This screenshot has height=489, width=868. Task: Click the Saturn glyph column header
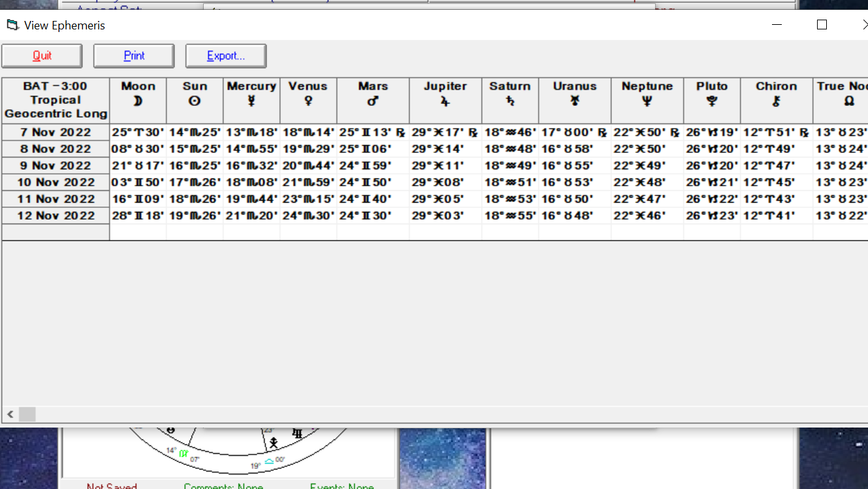(x=509, y=101)
